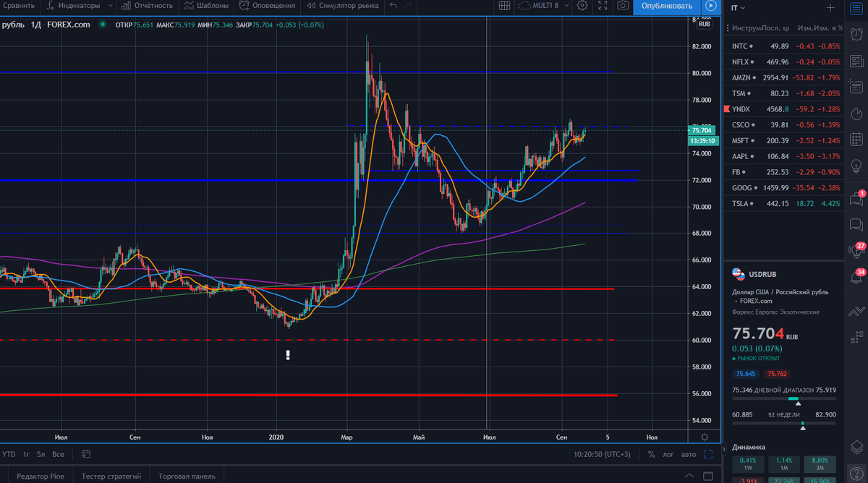Open the grid layout selector icon
Viewport: 868px width, 483px height.
click(505, 7)
